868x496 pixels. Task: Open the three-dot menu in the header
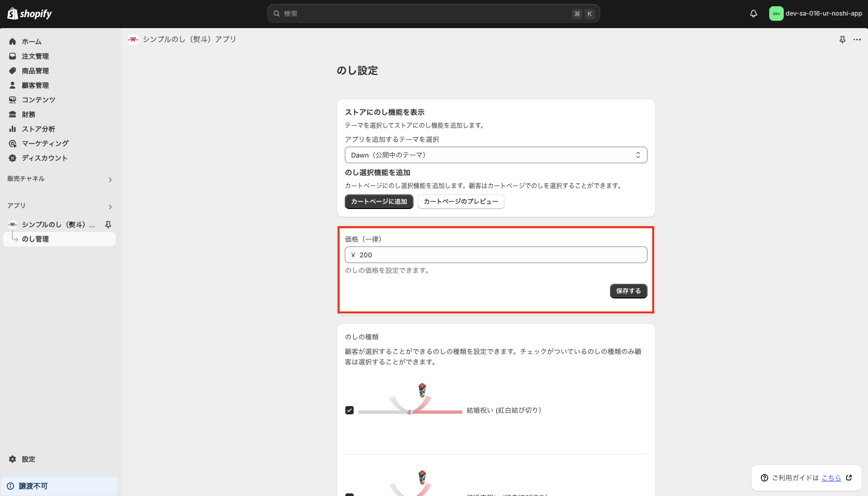click(857, 39)
